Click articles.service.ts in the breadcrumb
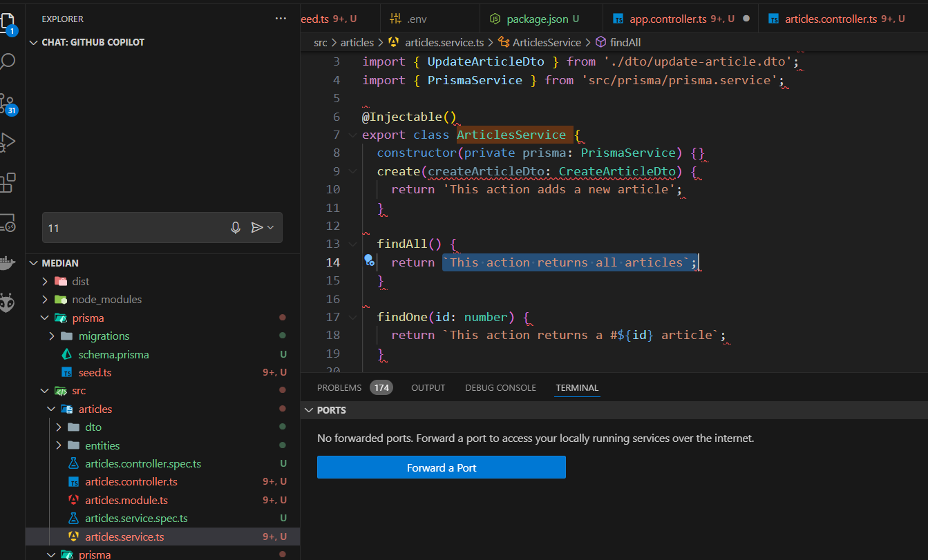Screen dimensions: 928x560 click(x=444, y=42)
